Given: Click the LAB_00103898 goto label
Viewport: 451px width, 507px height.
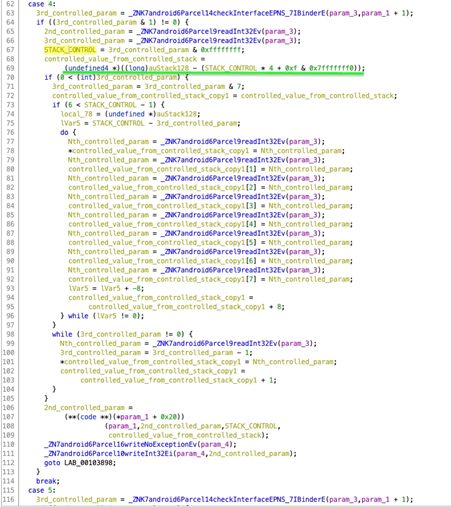Looking at the screenshot, I should tap(88, 463).
